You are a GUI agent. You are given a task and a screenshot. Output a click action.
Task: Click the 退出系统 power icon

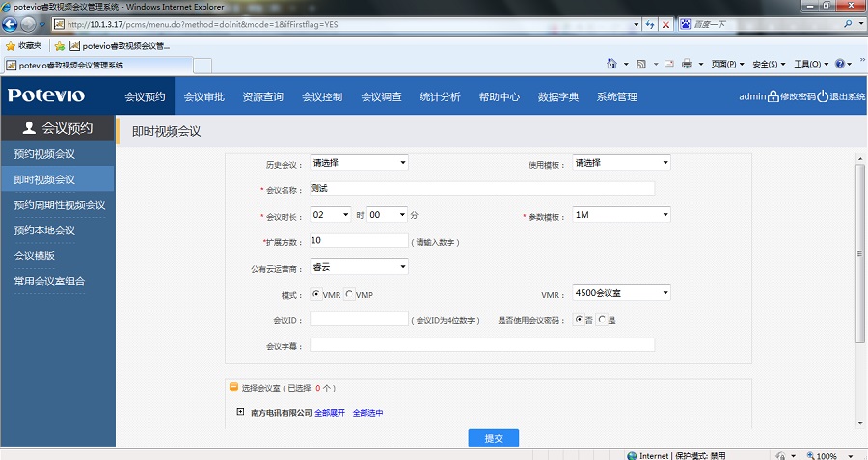[823, 96]
